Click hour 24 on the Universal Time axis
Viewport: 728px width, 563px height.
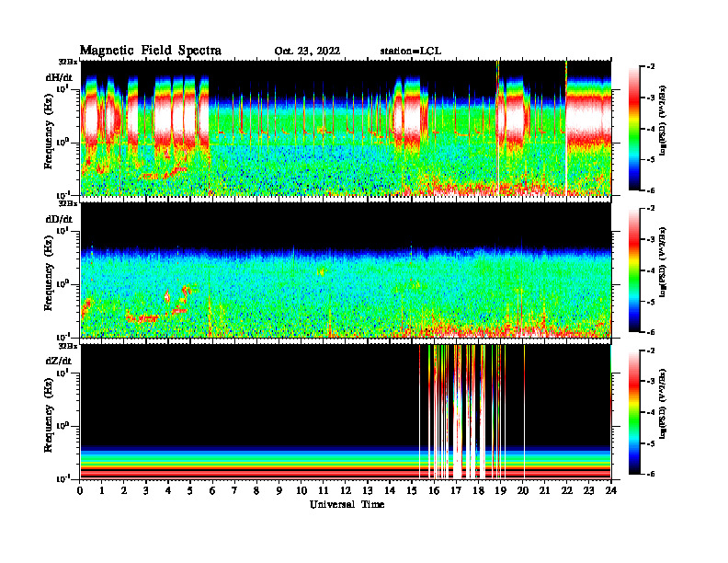611,490
